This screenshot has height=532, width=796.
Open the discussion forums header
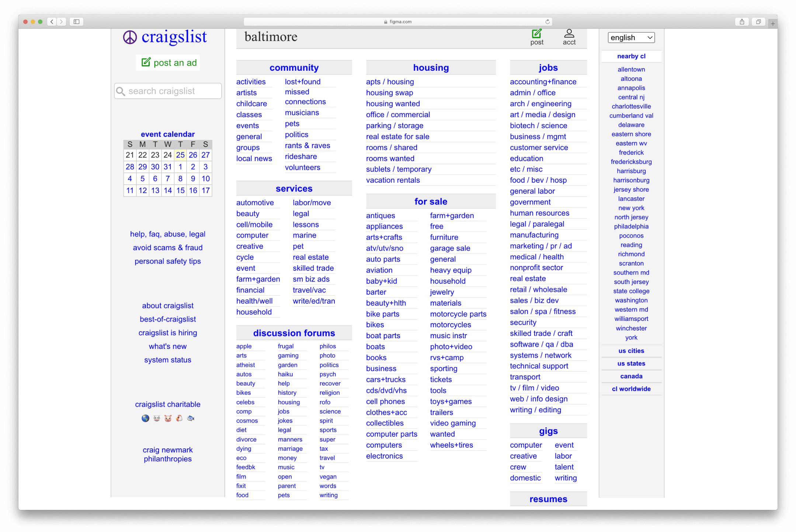coord(294,333)
